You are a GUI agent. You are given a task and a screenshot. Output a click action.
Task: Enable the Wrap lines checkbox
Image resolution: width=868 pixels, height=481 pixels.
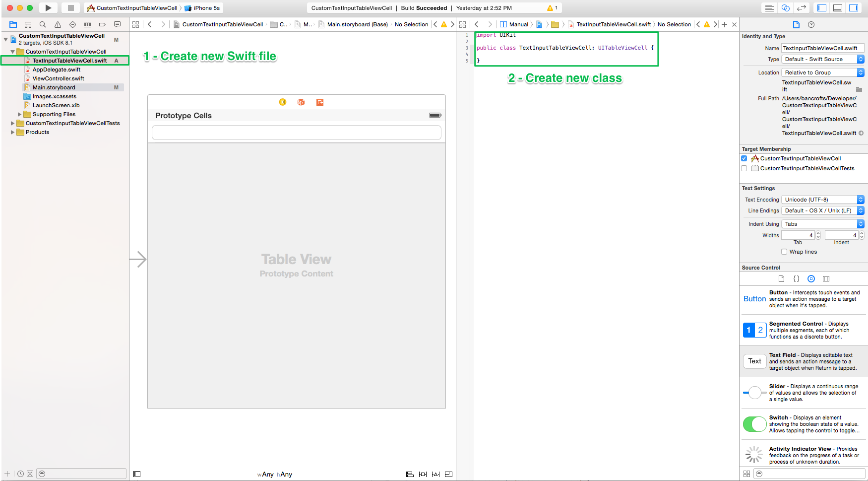click(x=784, y=252)
